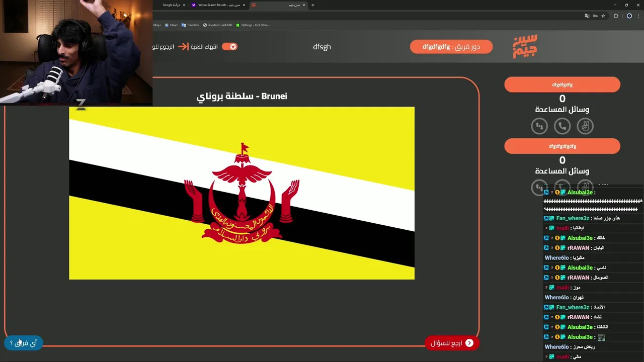Open the Maps bookmark
Viewport: 644px width, 362px height.
[x=157, y=25]
